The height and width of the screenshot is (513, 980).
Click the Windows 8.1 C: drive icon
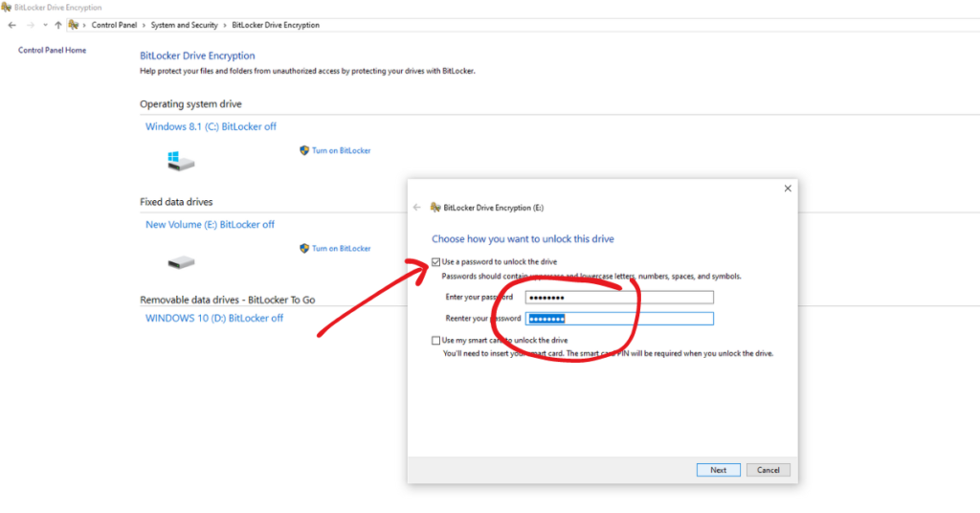181,161
